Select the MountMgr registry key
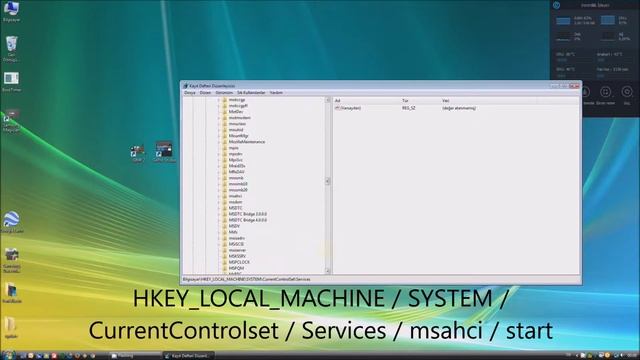The height and width of the screenshot is (360, 640). pos(238,136)
